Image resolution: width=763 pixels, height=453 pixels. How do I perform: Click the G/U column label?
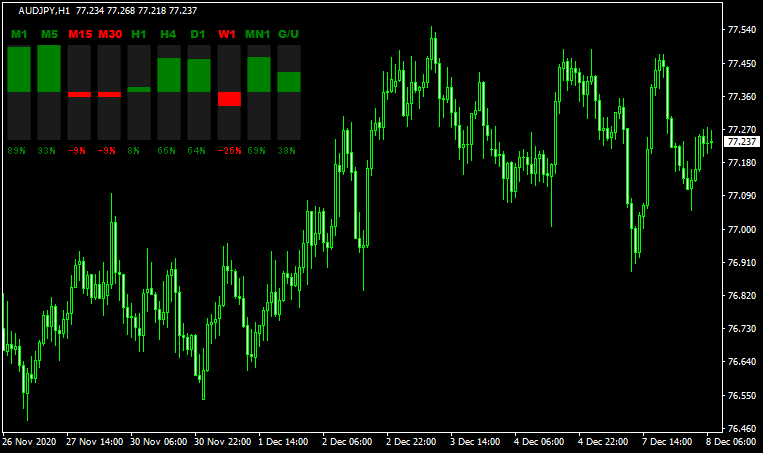tap(289, 35)
